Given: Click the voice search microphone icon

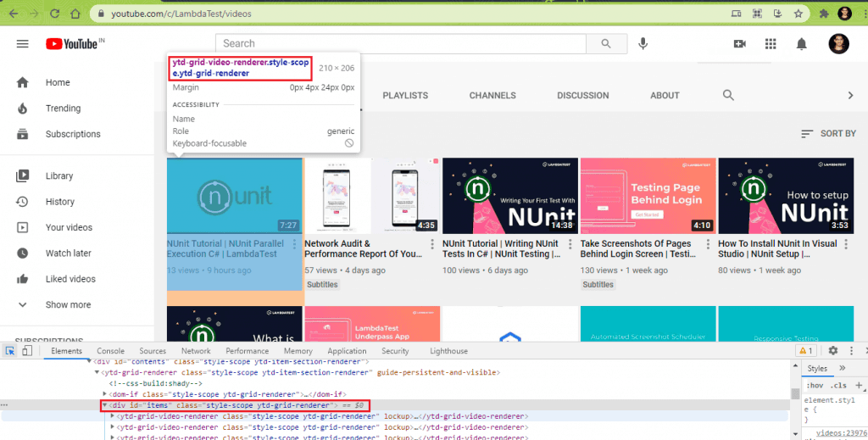Looking at the screenshot, I should (643, 44).
